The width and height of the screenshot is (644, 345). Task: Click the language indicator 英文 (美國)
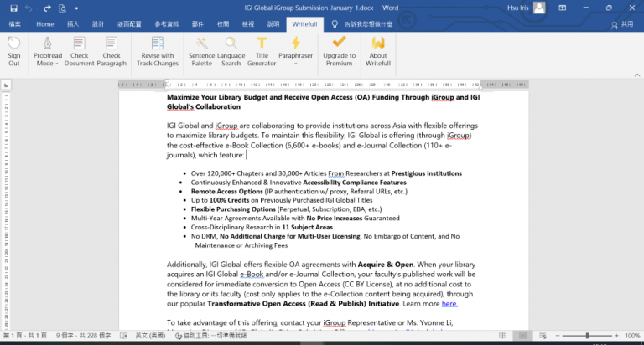click(x=150, y=336)
